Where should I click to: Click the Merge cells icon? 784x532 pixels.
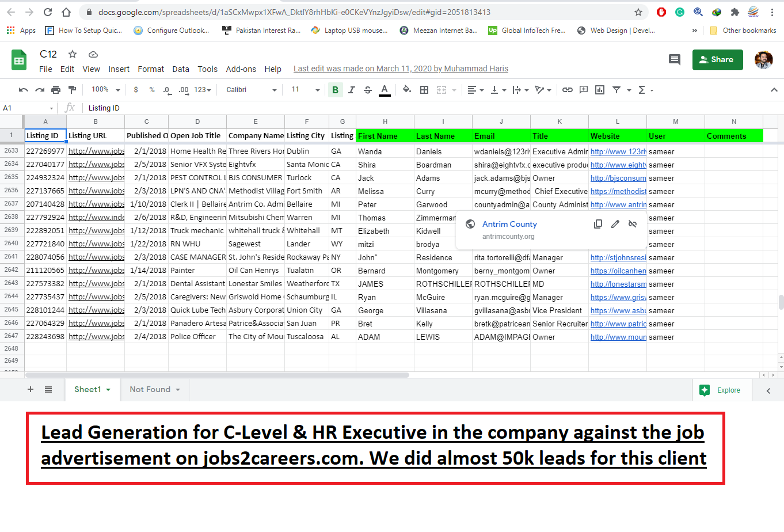[x=442, y=90]
